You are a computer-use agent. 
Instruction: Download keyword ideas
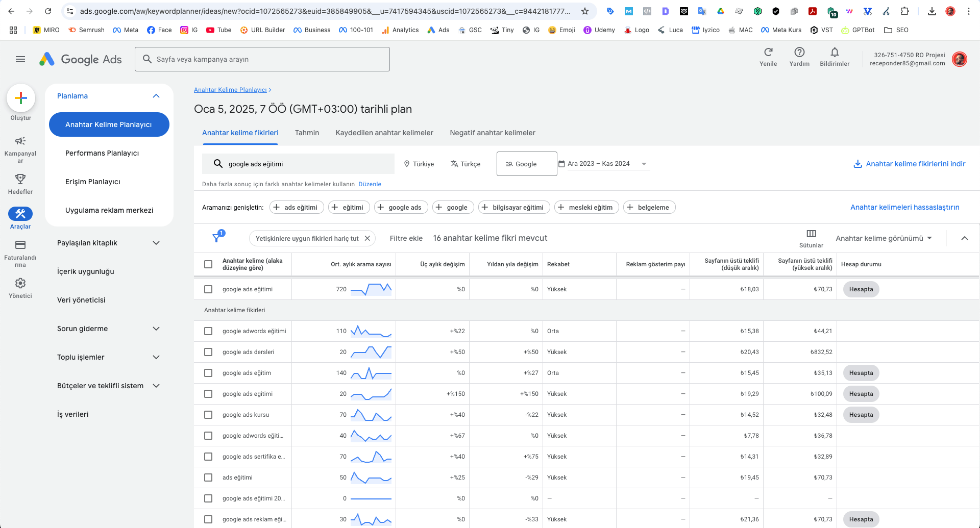tap(910, 164)
